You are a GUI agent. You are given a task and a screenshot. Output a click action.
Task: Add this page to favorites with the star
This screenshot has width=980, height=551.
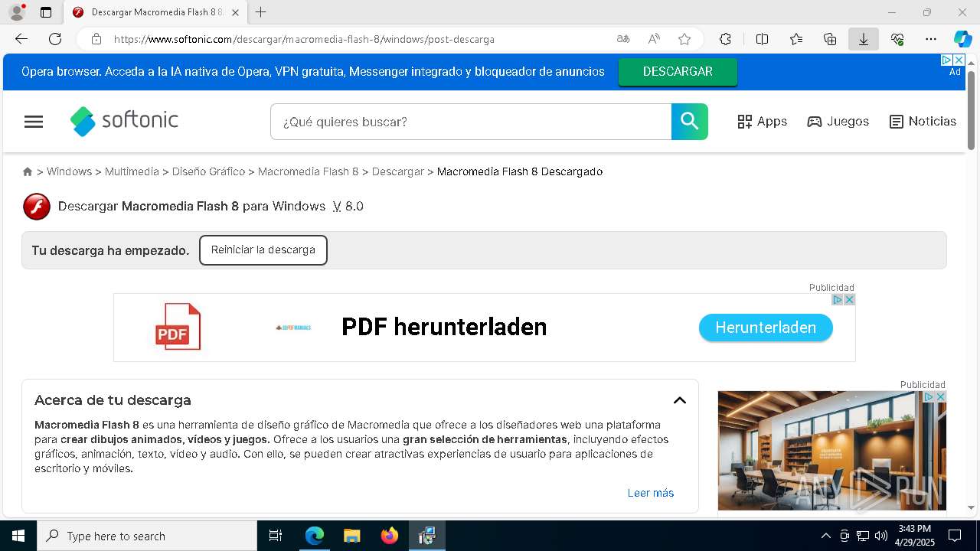(684, 39)
